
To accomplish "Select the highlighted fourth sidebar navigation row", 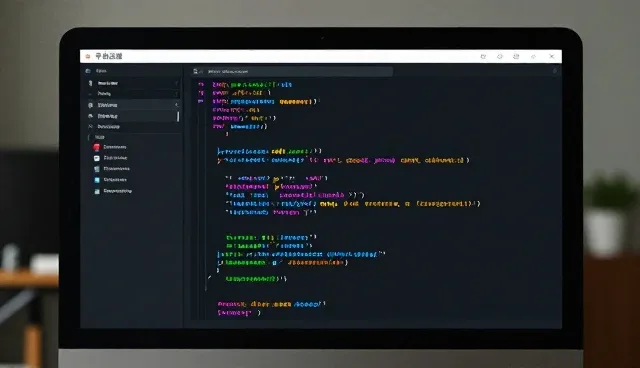I will [132, 116].
